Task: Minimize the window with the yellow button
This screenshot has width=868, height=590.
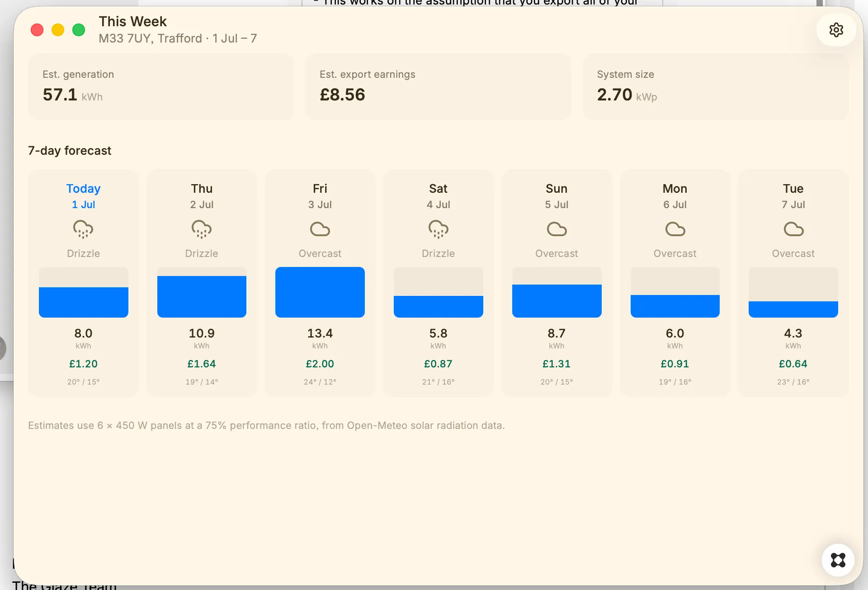Action: click(58, 30)
